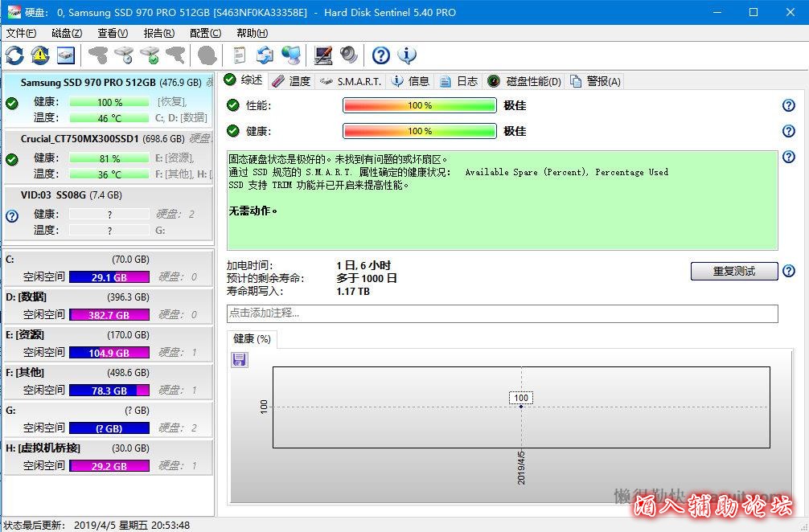This screenshot has height=532, width=809.
Task: Open the 配置(C) menu
Action: pos(205,33)
